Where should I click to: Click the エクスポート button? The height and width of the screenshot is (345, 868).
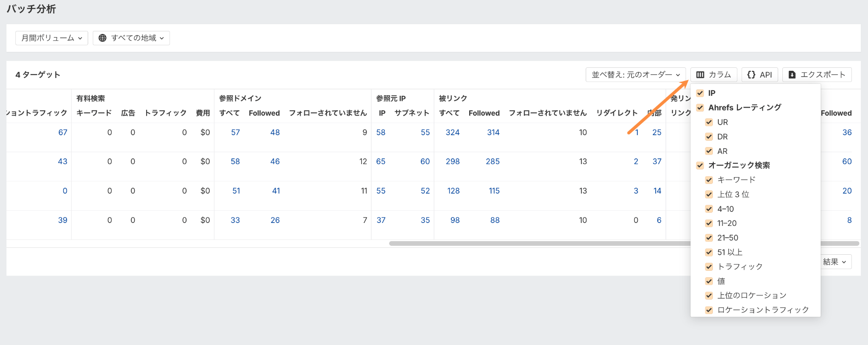tap(817, 75)
